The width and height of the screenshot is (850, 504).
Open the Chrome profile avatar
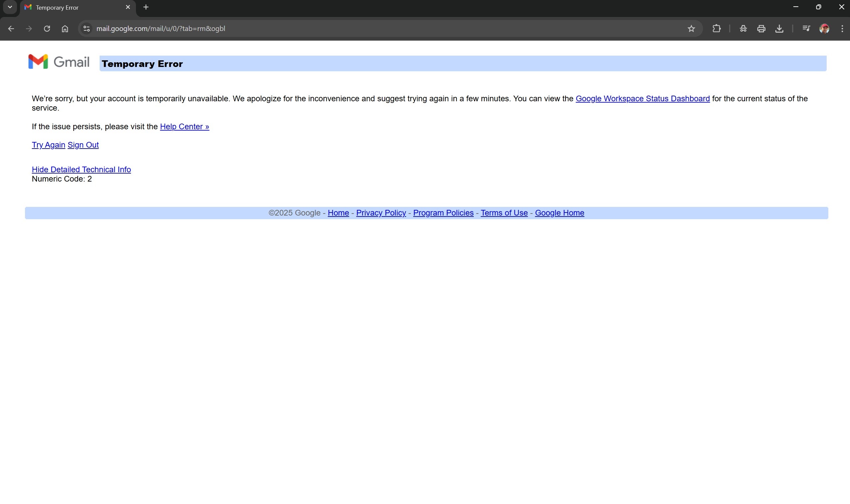coord(824,29)
